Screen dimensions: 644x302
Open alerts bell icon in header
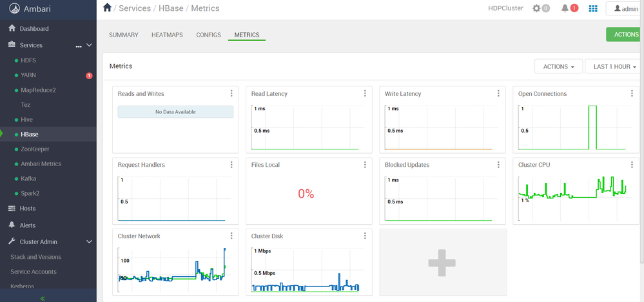(565, 8)
